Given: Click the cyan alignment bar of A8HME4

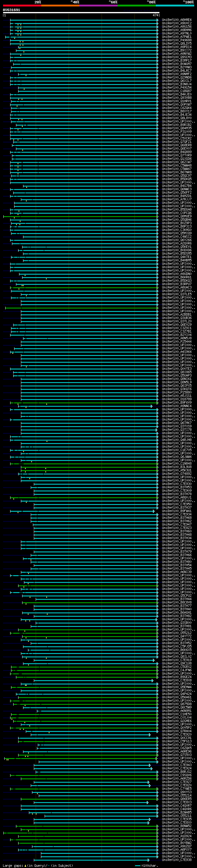Looking at the screenshot, I should (84, 20).
